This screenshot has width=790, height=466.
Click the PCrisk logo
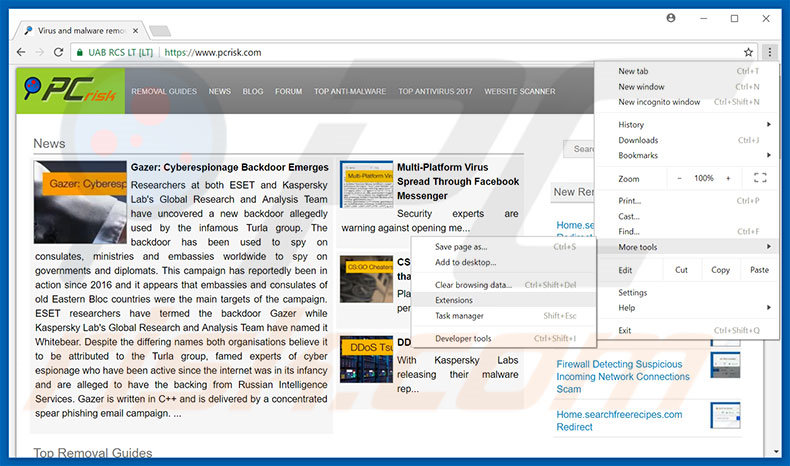71,91
